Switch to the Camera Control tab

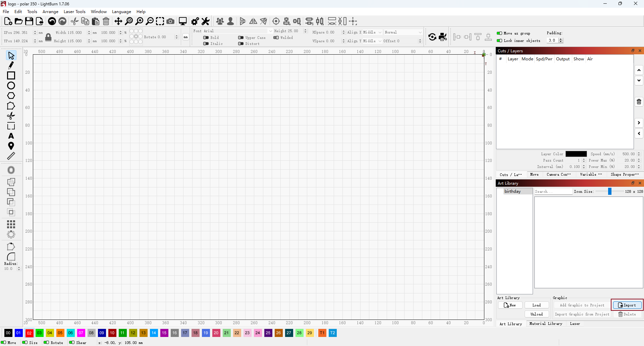click(x=558, y=174)
